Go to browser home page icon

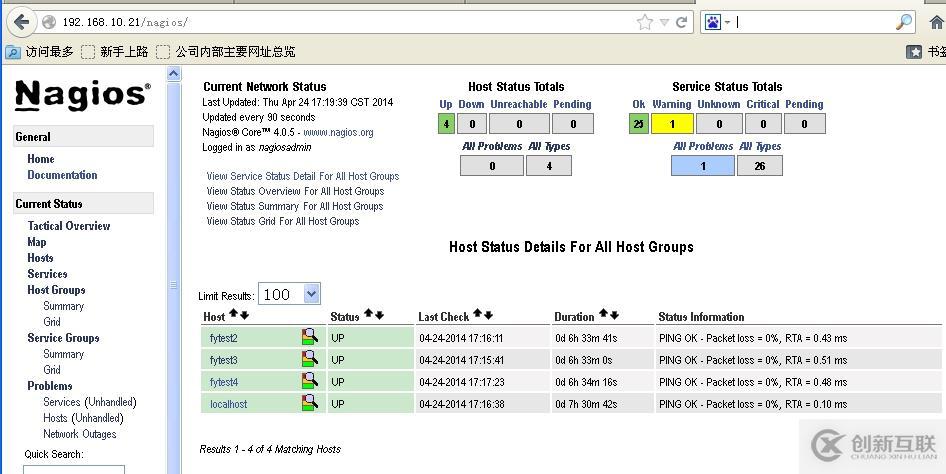[938, 23]
